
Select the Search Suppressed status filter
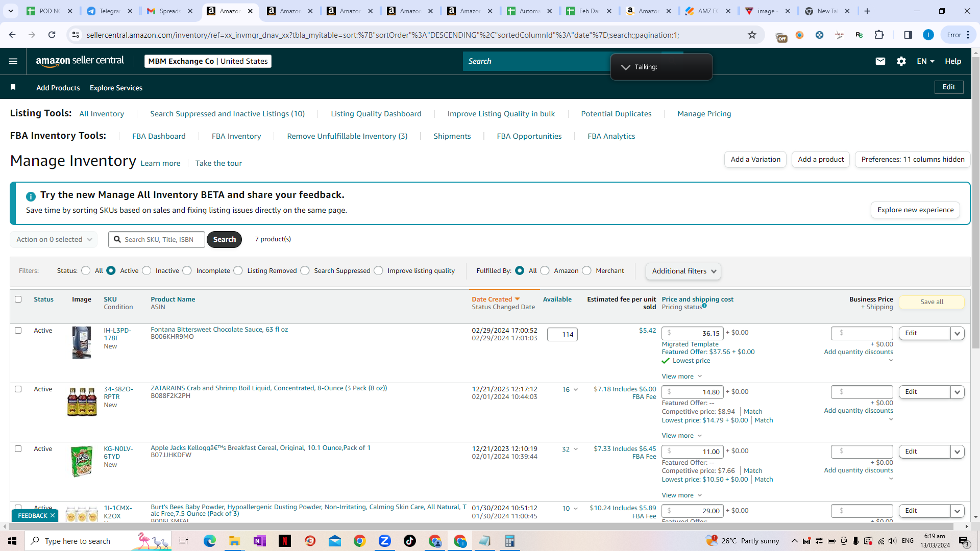pyautogui.click(x=305, y=271)
